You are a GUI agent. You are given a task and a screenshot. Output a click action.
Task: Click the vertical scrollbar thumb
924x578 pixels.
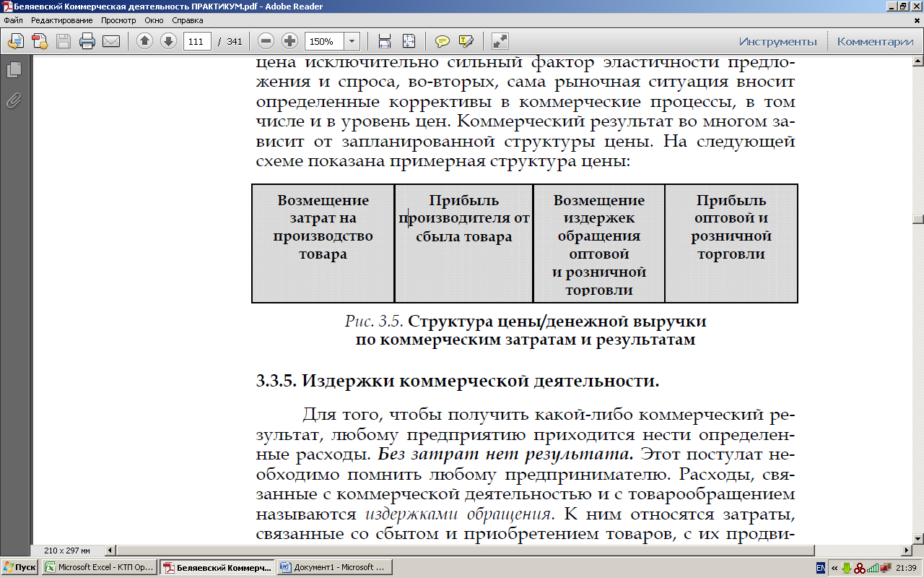pyautogui.click(x=918, y=220)
